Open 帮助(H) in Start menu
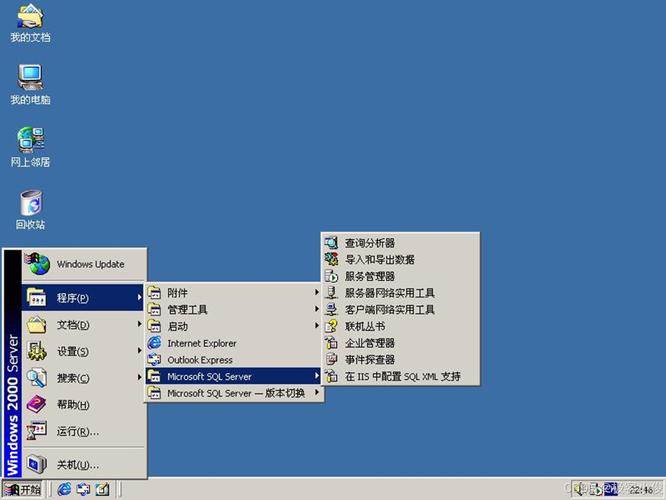The width and height of the screenshot is (666, 500). point(84,404)
